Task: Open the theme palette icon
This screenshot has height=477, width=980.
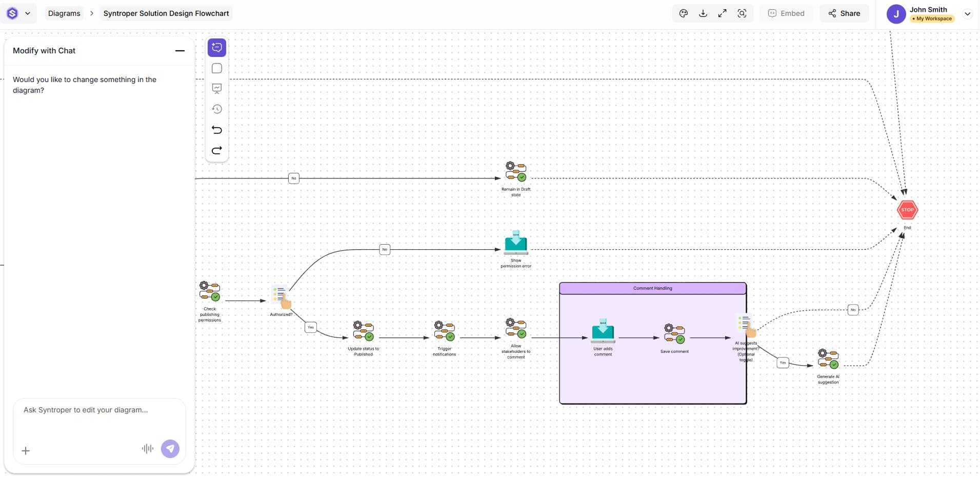Action: pyautogui.click(x=684, y=13)
